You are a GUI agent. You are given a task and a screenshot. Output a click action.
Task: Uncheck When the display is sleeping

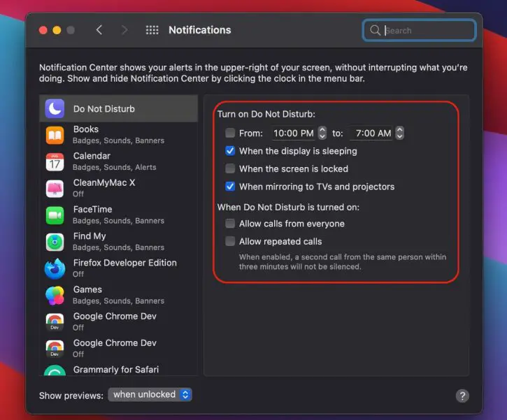[230, 150]
